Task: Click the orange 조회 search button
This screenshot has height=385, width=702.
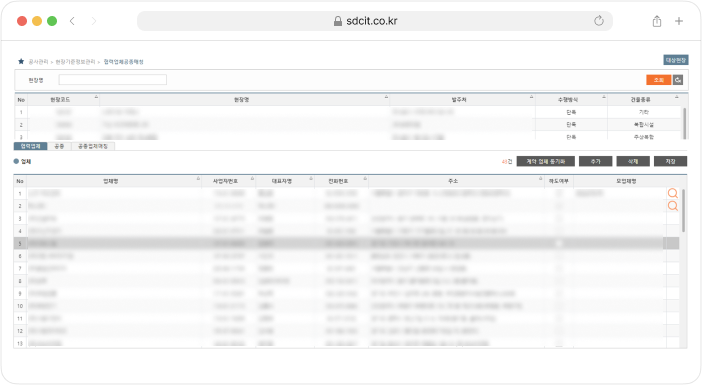Action: click(x=659, y=80)
